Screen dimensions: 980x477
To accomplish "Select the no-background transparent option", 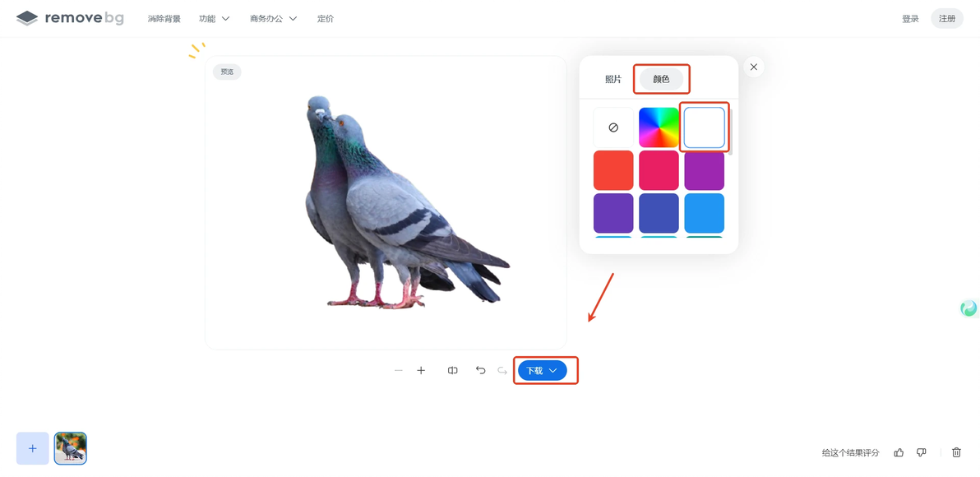I will point(613,127).
